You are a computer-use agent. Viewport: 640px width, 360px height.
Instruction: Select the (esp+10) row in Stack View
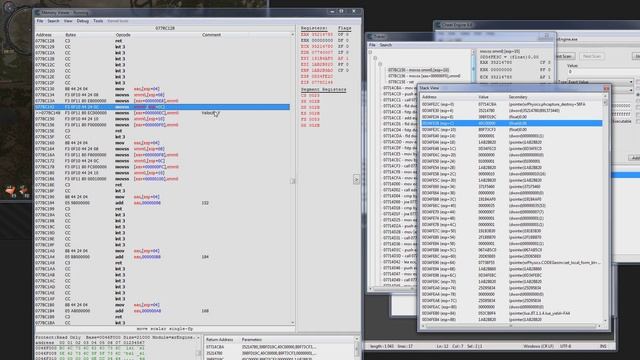(x=511, y=129)
